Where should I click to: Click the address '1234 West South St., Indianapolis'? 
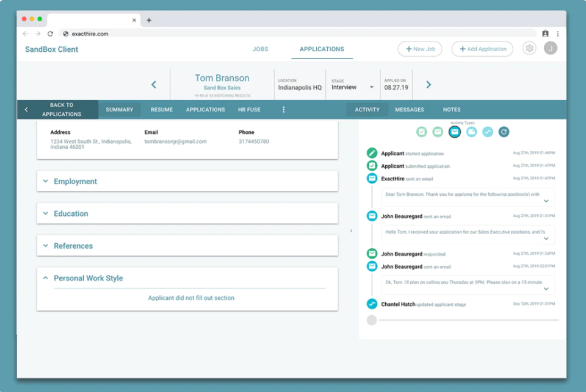pyautogui.click(x=91, y=144)
